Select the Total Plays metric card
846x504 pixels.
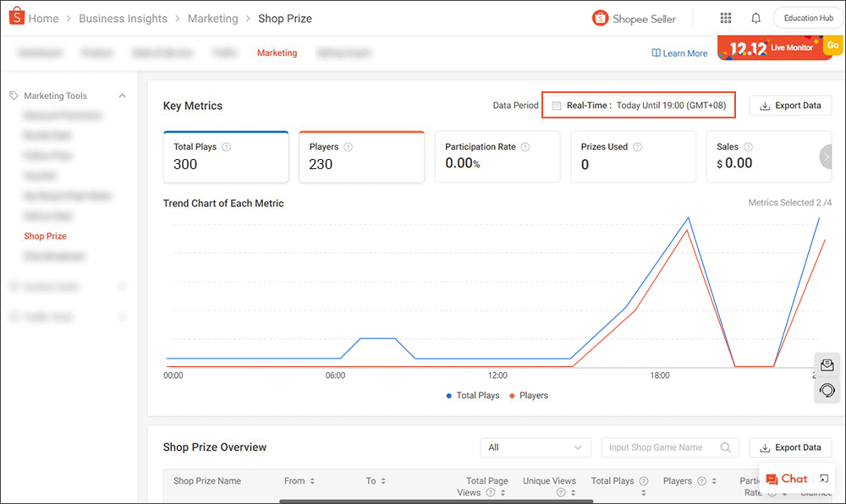226,156
